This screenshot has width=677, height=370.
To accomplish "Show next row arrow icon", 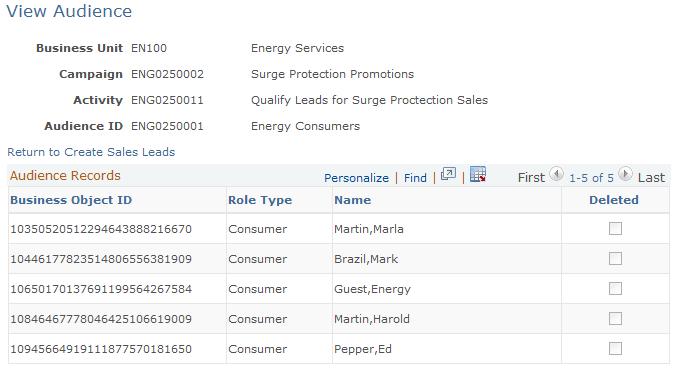I will (625, 174).
